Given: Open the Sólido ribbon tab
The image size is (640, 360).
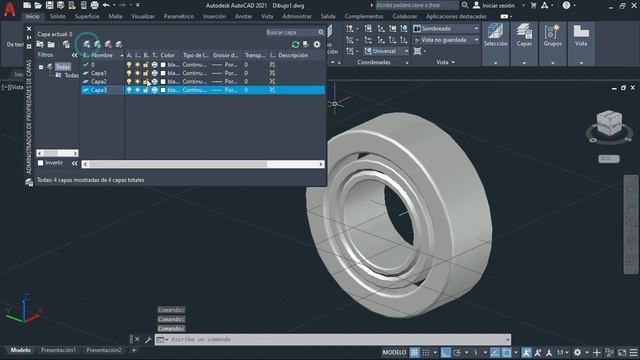Looking at the screenshot, I should (x=58, y=16).
